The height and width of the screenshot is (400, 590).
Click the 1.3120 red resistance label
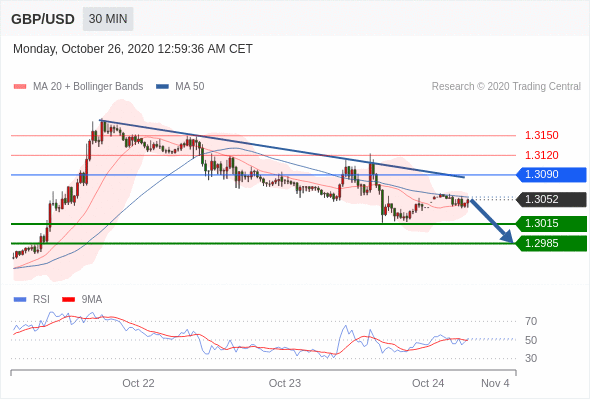click(541, 155)
